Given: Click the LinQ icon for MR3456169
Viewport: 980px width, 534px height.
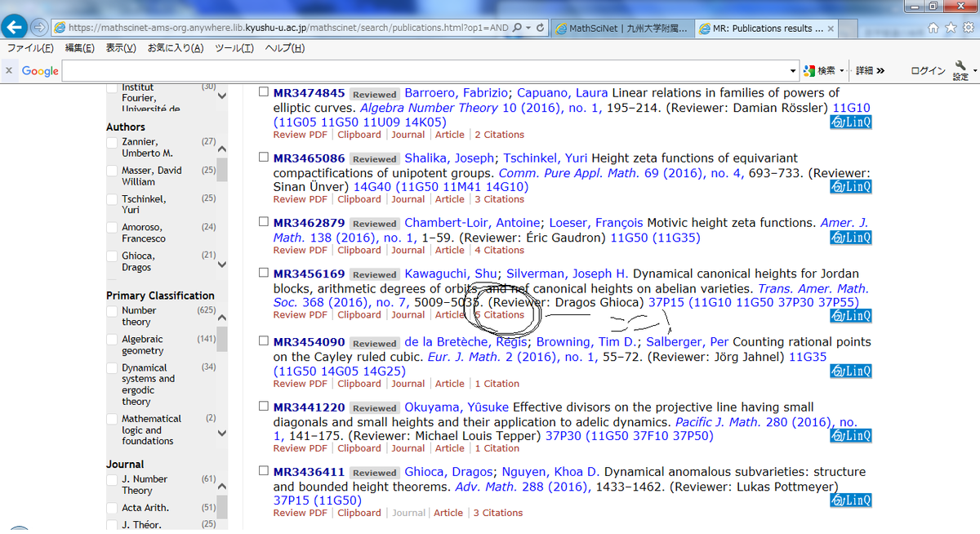Looking at the screenshot, I should [x=850, y=316].
